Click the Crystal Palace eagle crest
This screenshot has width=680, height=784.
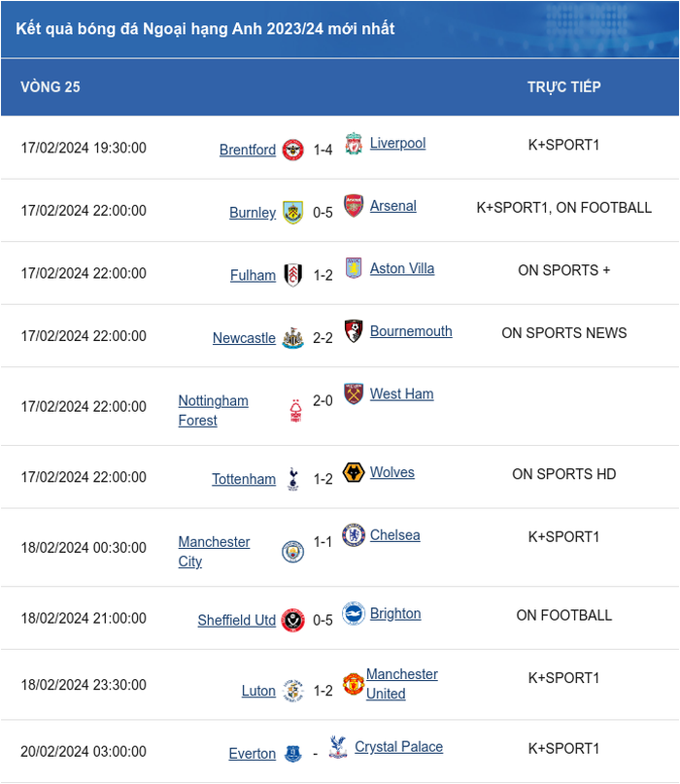click(338, 747)
